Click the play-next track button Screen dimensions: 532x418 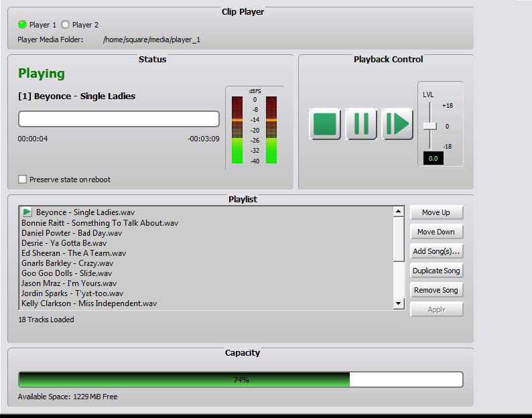tap(397, 124)
